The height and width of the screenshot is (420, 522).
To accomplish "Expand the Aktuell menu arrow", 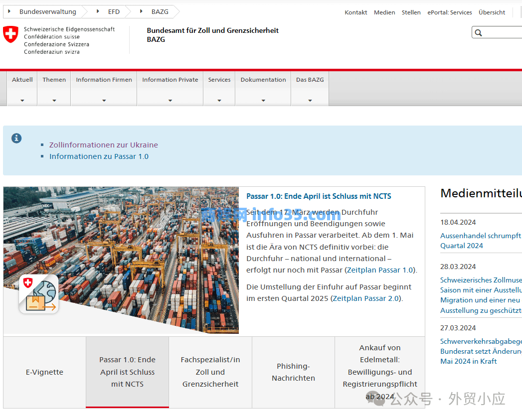I will [22, 100].
